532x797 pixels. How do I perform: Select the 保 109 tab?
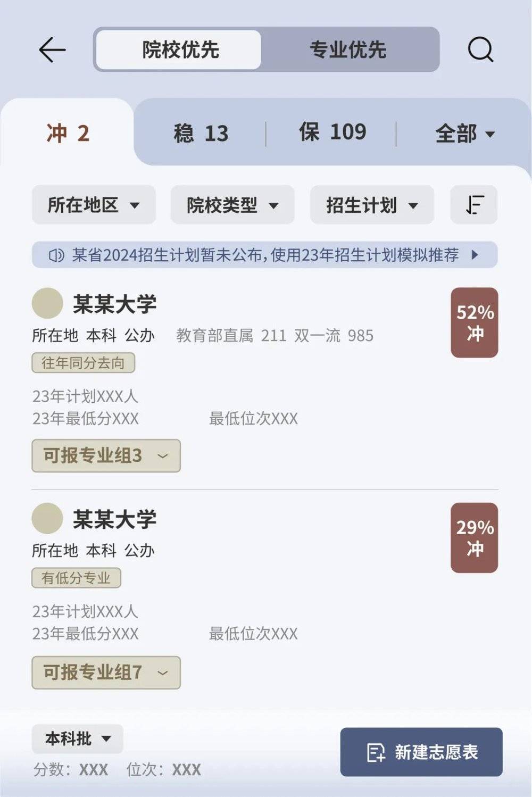332,132
